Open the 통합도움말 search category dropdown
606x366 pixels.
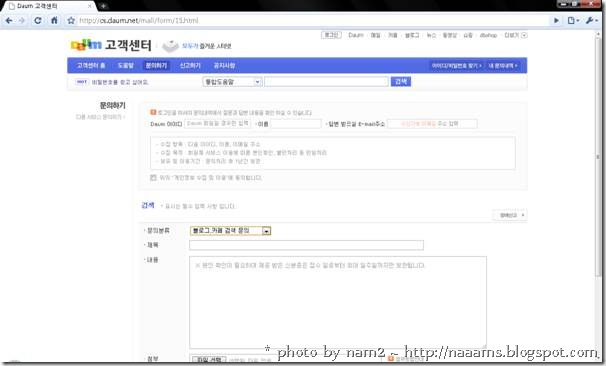tap(232, 82)
